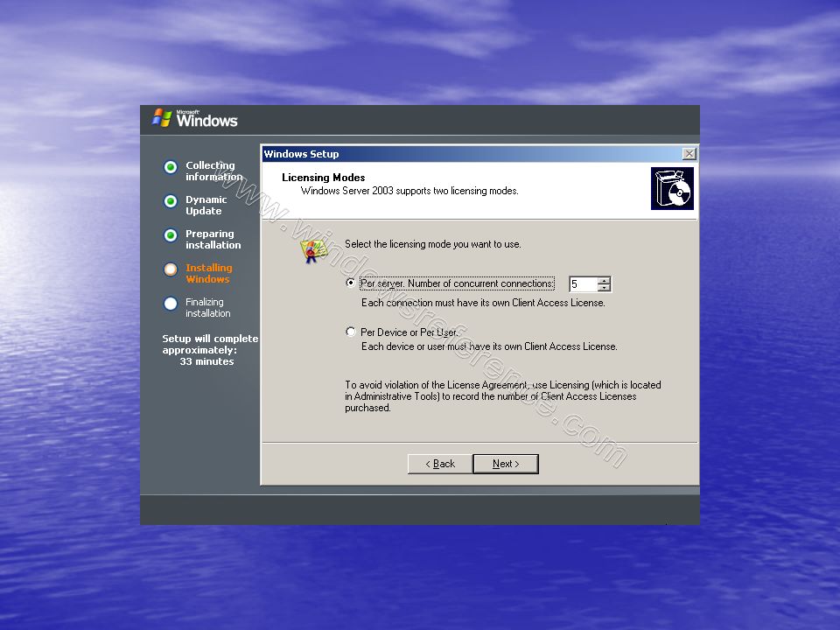
Task: Click the Preparing installation step indicator
Action: click(x=171, y=235)
